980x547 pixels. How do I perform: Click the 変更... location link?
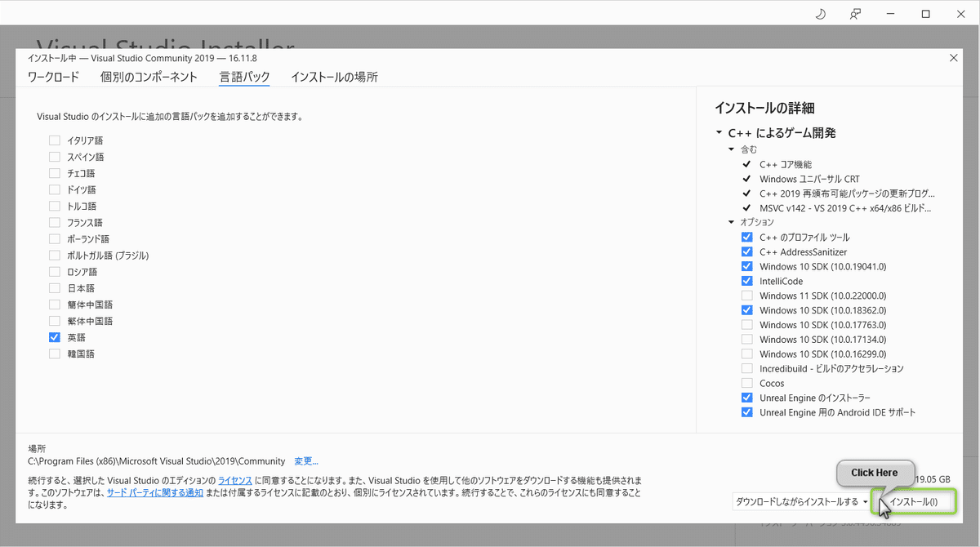306,461
